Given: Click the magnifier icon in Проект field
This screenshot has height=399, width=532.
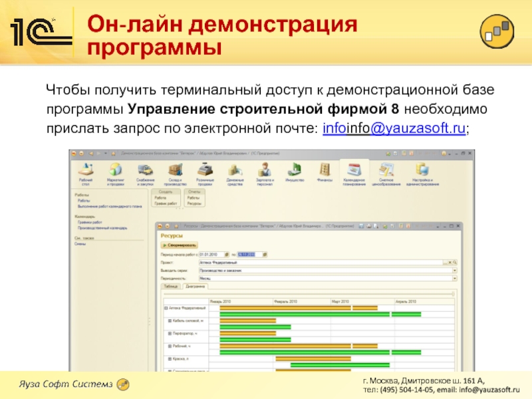Looking at the screenshot, I should pos(455,262).
